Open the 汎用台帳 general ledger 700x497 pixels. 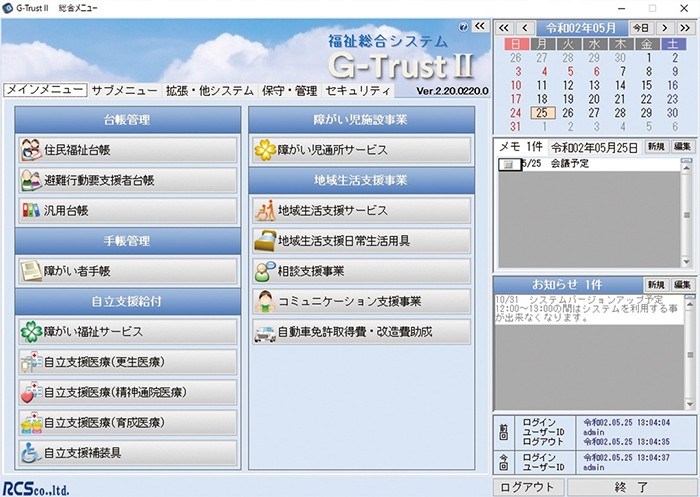click(128, 211)
